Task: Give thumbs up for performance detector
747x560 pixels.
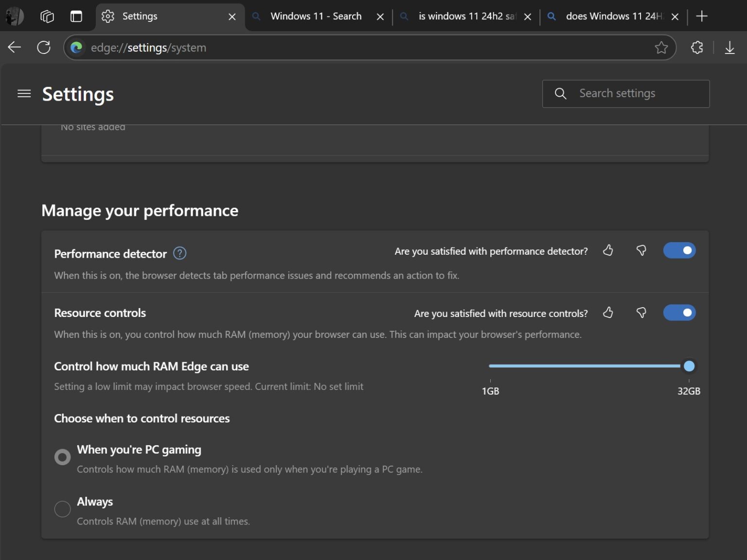Action: 608,251
